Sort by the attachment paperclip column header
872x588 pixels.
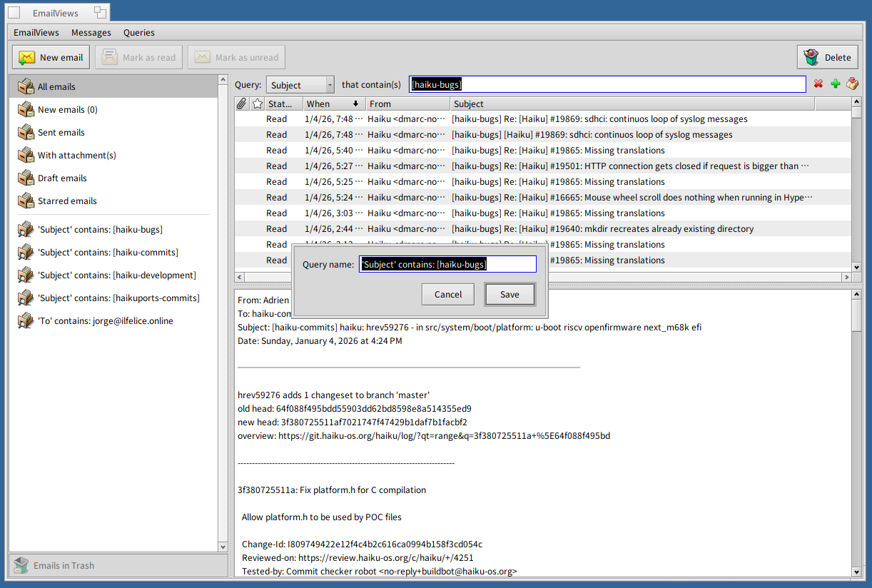242,104
